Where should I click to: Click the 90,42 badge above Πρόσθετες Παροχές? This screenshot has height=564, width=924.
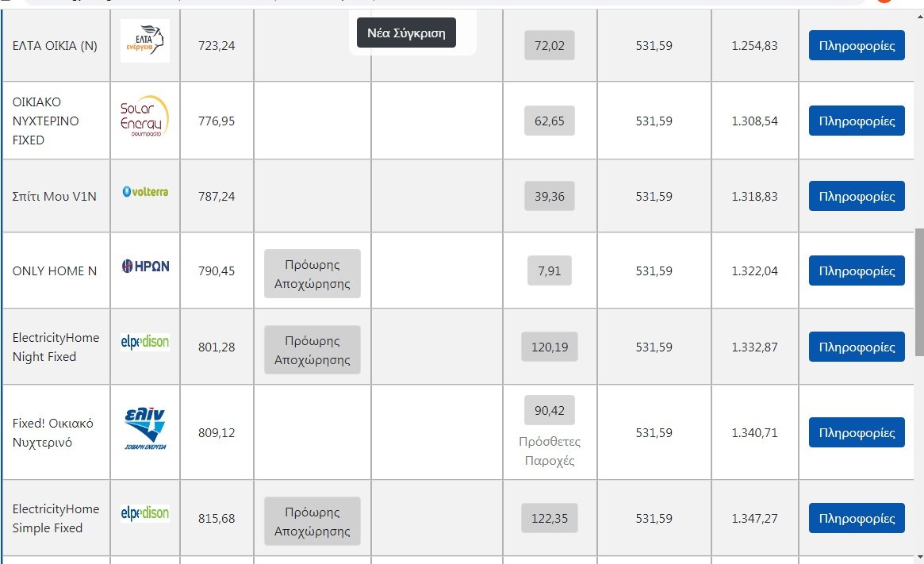tap(549, 410)
